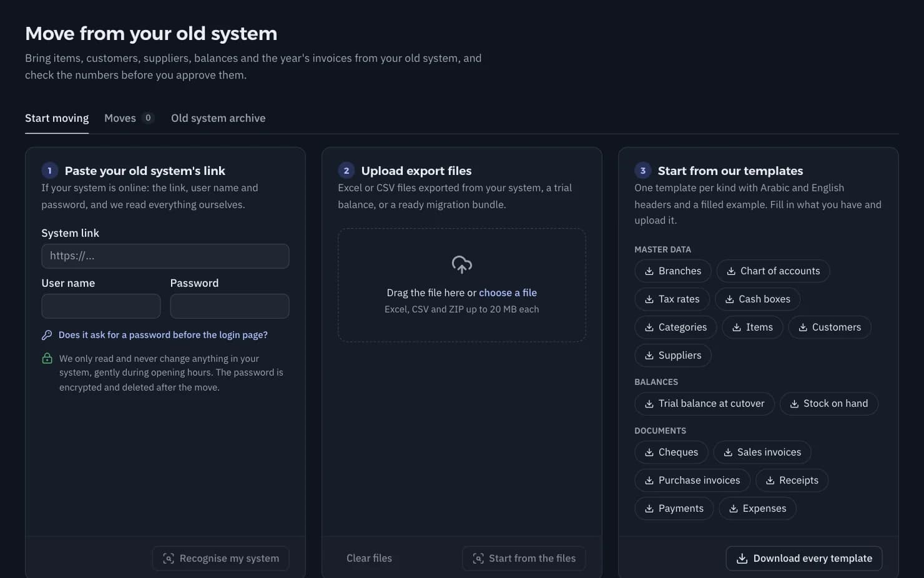
Task: Click Download every template
Action: 804,559
